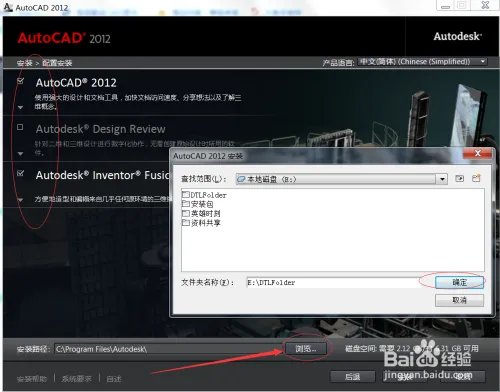Click 取消 in the browse dialog
The height and width of the screenshot is (392, 500).
(x=459, y=300)
